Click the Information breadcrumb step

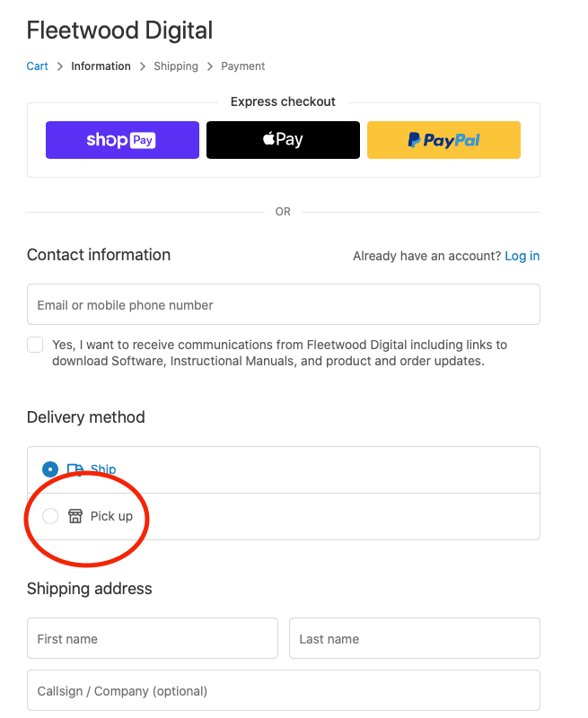(101, 66)
